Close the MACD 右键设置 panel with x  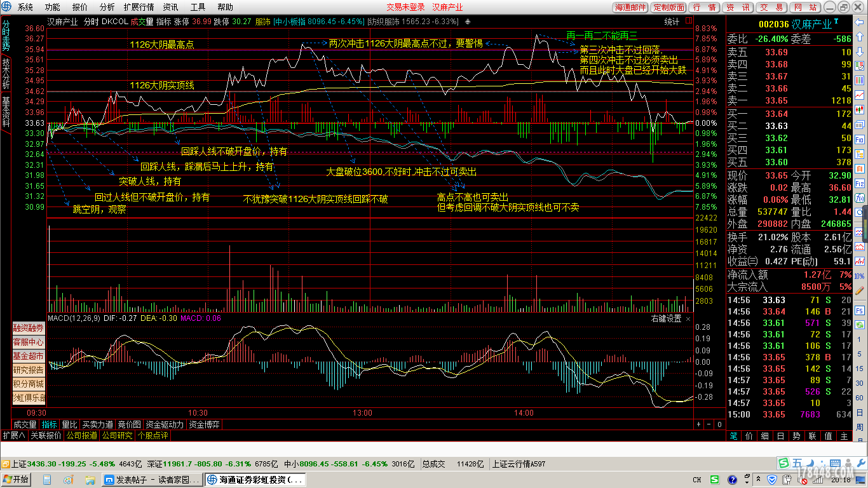pyautogui.click(x=688, y=318)
